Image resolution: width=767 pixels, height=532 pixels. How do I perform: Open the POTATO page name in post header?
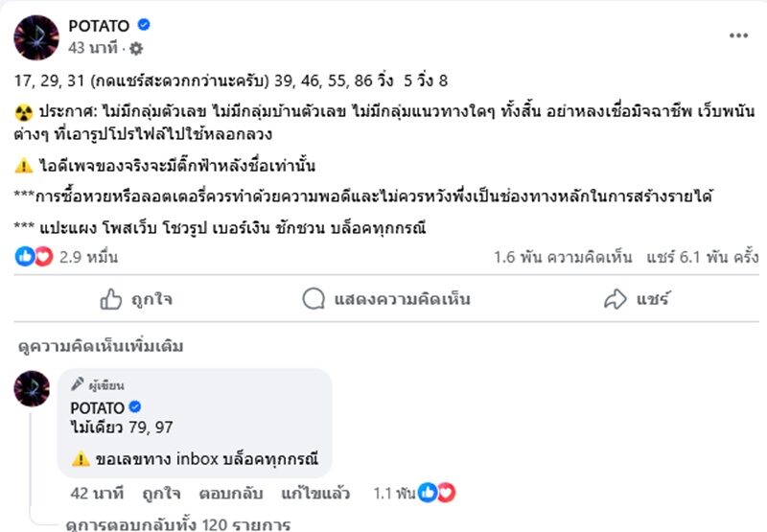point(99,26)
